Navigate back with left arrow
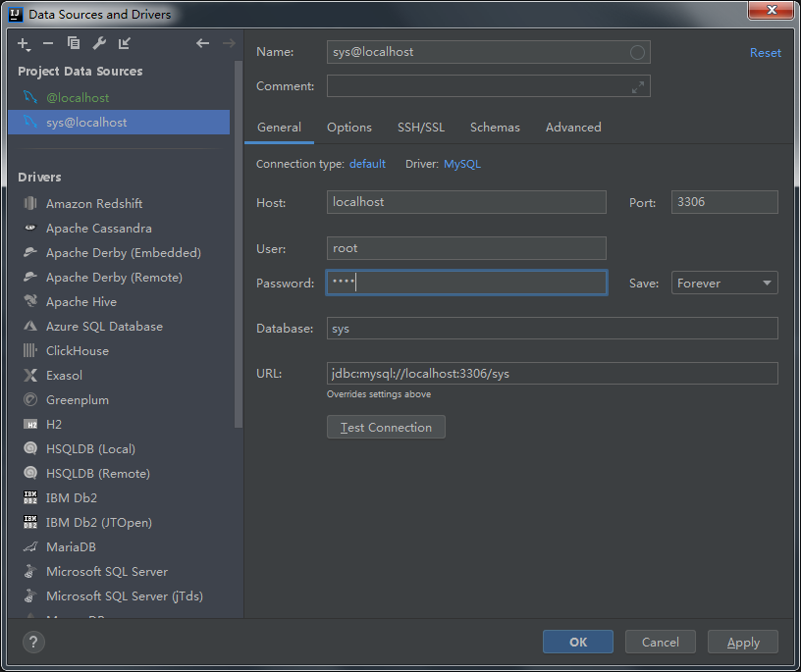 [x=203, y=43]
